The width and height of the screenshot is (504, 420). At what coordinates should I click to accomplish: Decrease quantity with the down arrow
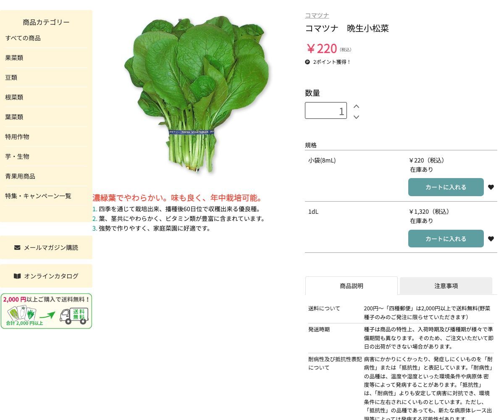[356, 117]
